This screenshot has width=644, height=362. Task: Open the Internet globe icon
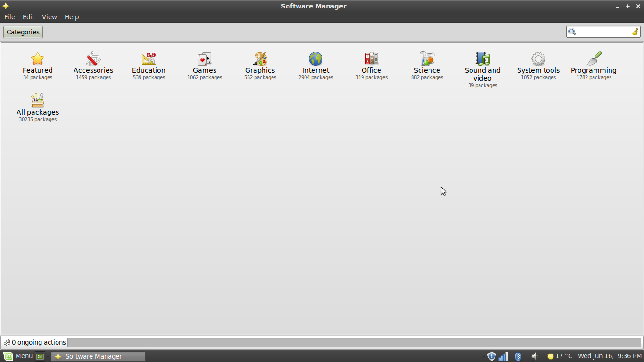pos(316,58)
